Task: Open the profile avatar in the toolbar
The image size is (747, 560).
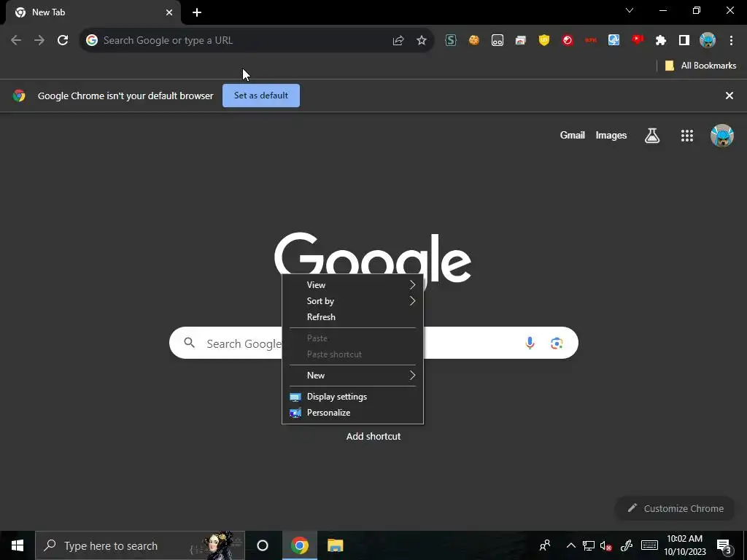Action: (708, 41)
